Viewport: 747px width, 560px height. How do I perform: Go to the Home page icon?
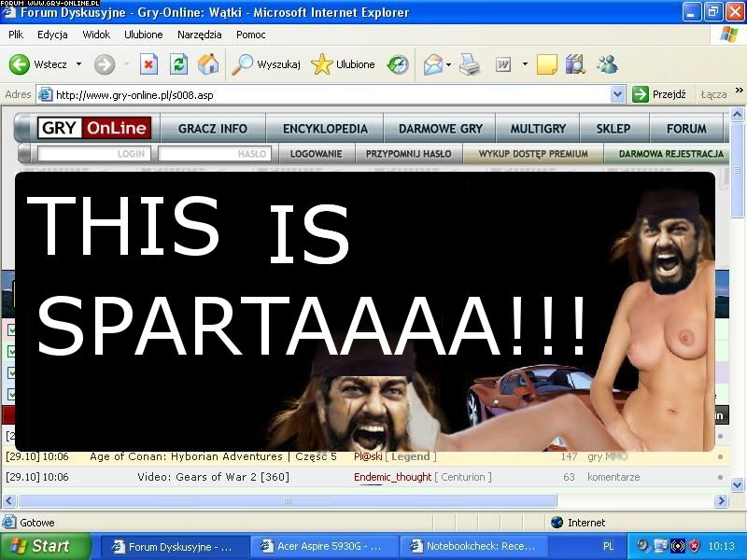[207, 64]
